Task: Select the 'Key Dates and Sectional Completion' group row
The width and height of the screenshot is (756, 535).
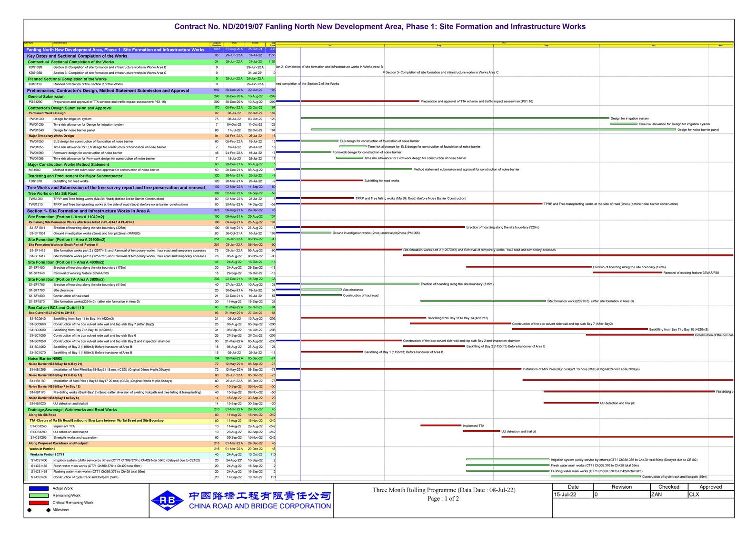Action: 150,56
